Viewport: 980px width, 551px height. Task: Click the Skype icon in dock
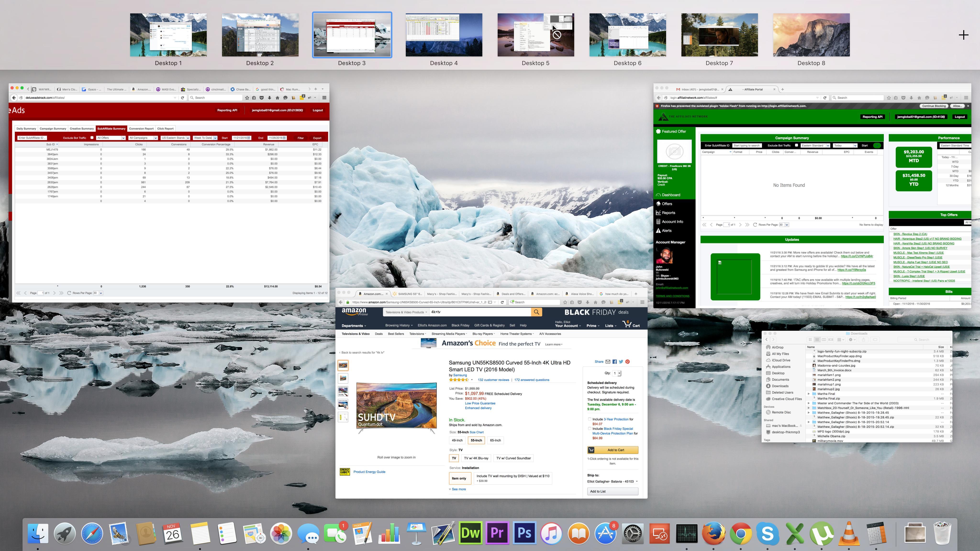[x=767, y=533]
